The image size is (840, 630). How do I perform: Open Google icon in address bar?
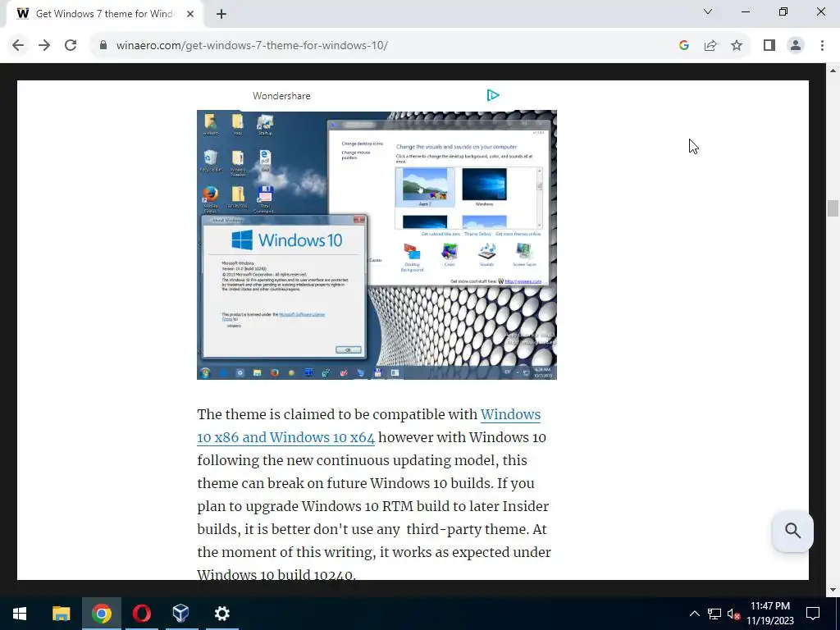[x=683, y=46]
